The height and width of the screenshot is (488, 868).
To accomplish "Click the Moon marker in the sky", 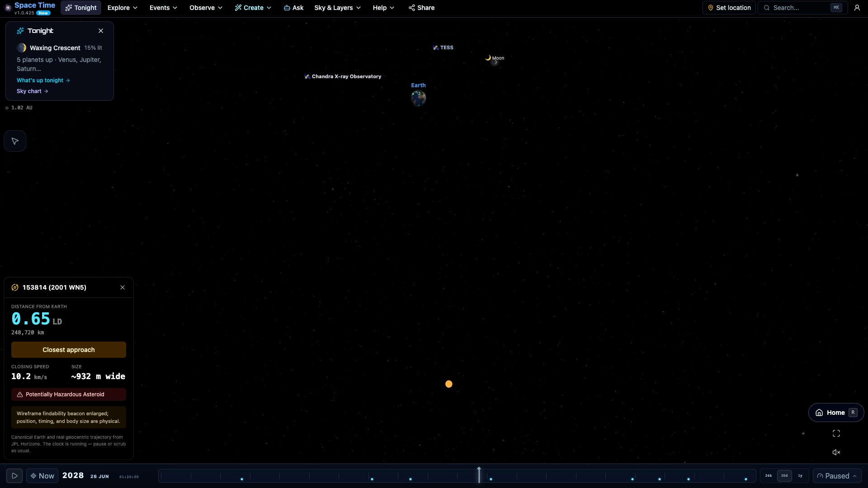I will 495,58.
